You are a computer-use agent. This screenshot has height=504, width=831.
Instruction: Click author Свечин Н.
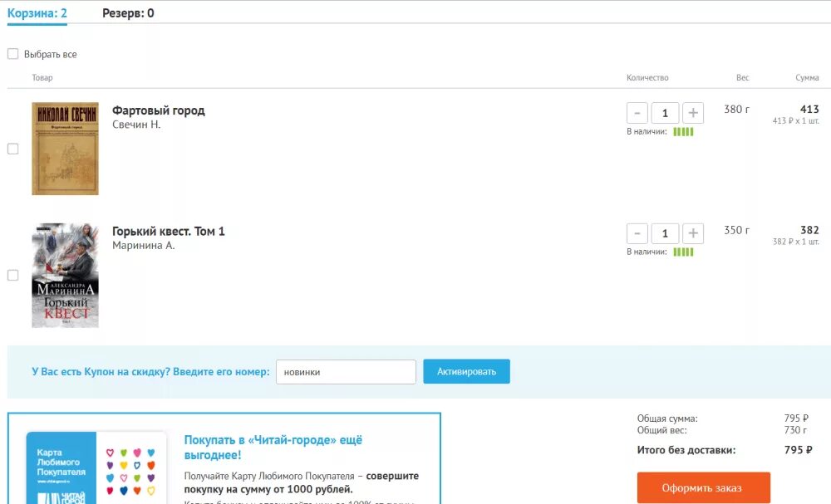coord(136,125)
